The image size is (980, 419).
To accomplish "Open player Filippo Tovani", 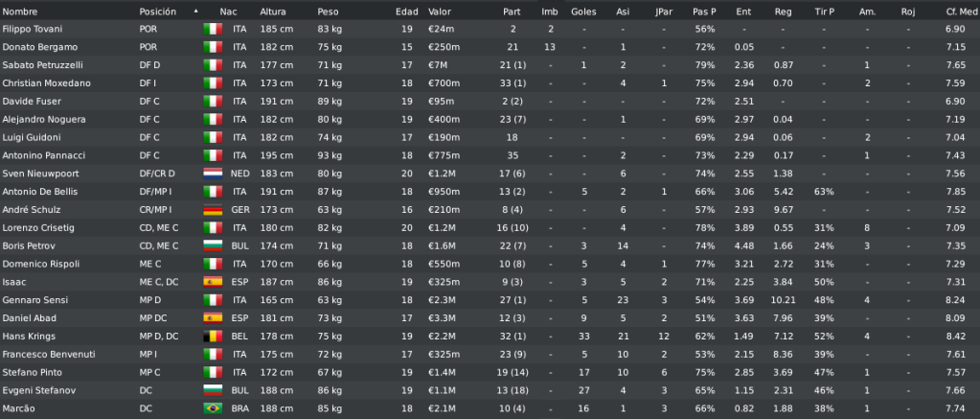I will click(33, 29).
